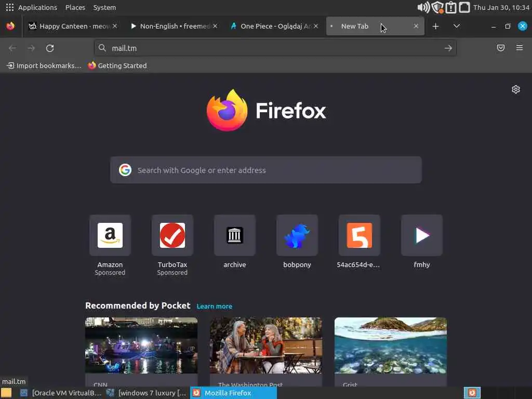532x399 pixels.
Task: Click the Go arrow in the address bar
Action: [x=448, y=48]
